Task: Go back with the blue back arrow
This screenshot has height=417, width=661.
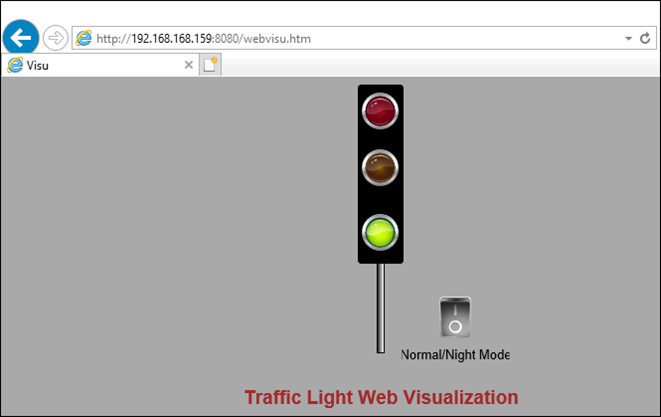Action: tap(21, 38)
